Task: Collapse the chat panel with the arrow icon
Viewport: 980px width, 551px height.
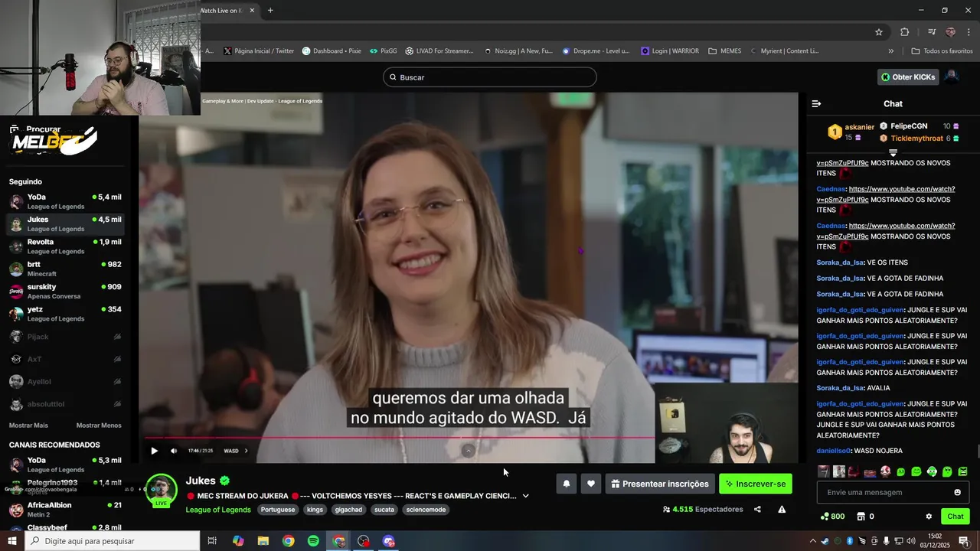Action: (x=816, y=103)
